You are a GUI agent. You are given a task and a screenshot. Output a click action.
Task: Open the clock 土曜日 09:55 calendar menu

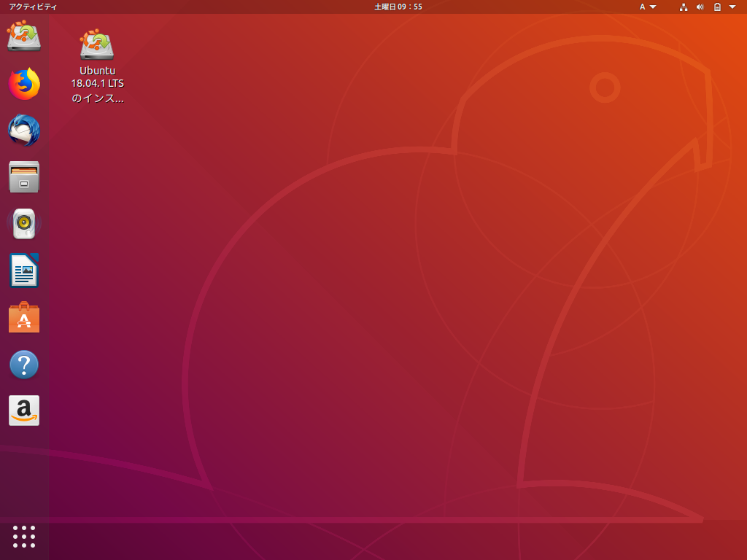pos(398,7)
